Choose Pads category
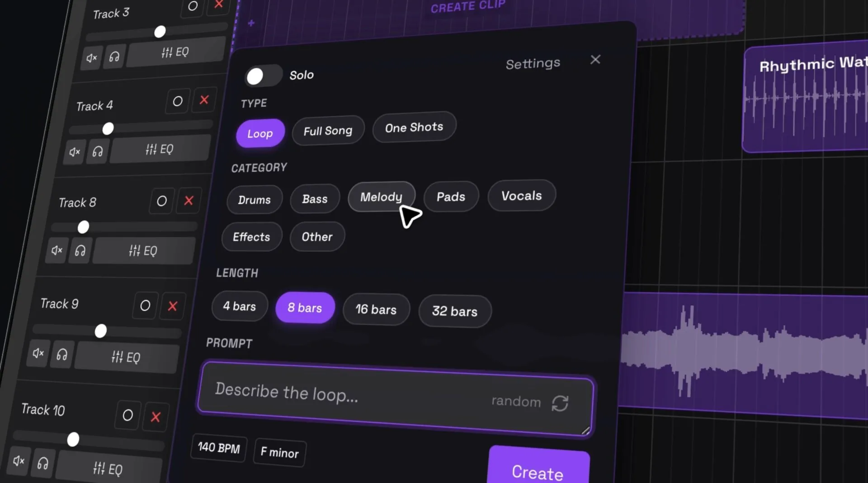The image size is (868, 483). (451, 196)
